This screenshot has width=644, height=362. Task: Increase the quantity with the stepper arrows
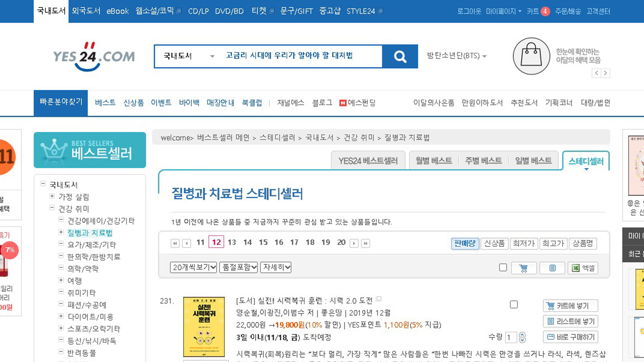click(522, 335)
